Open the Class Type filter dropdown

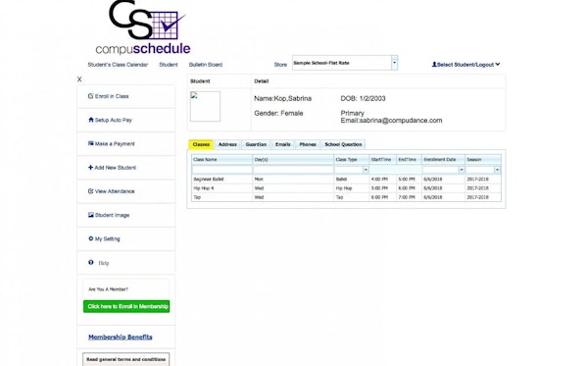(366, 170)
